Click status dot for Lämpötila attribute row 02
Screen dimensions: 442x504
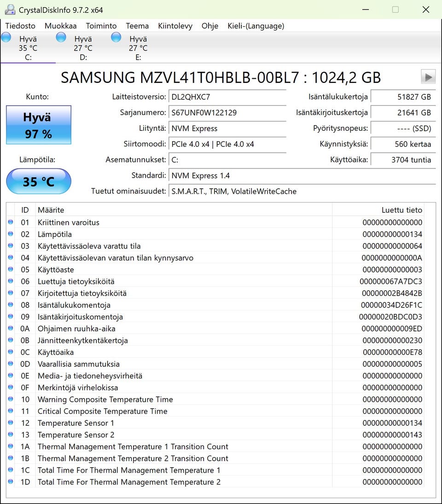(x=11, y=234)
